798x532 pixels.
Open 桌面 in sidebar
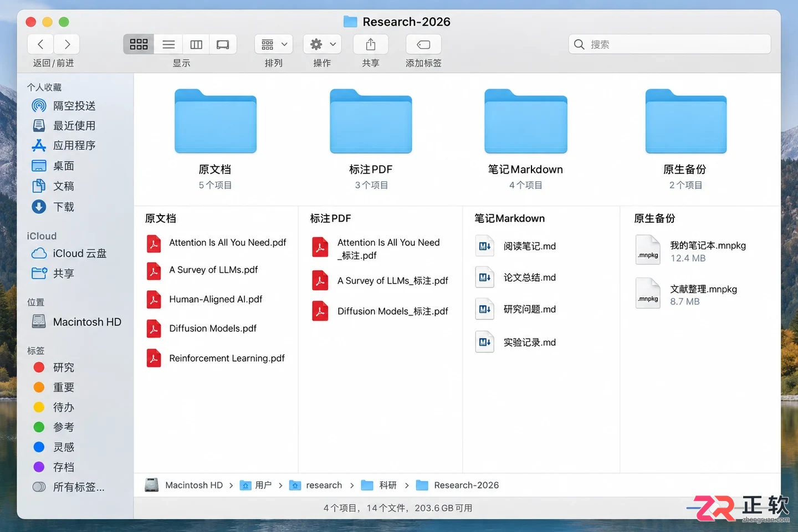coord(53,166)
